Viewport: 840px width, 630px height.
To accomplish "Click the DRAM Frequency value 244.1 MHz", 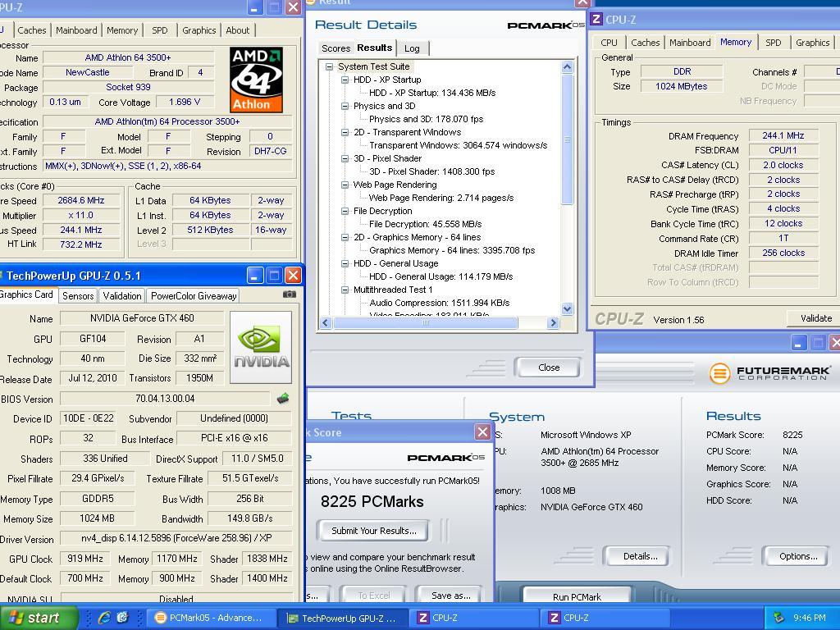I will pos(783,136).
